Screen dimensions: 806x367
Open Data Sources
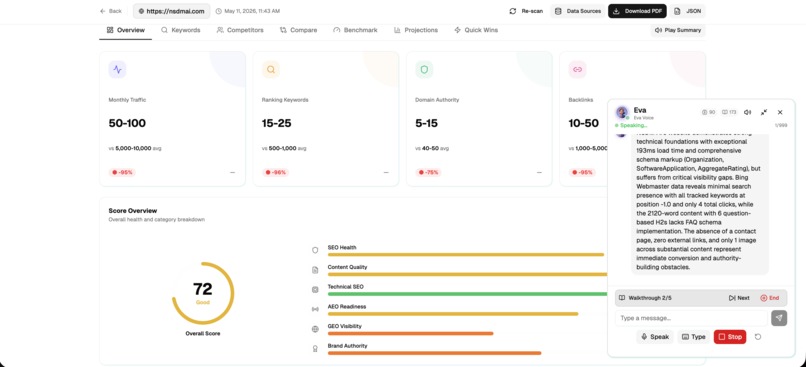coord(577,11)
